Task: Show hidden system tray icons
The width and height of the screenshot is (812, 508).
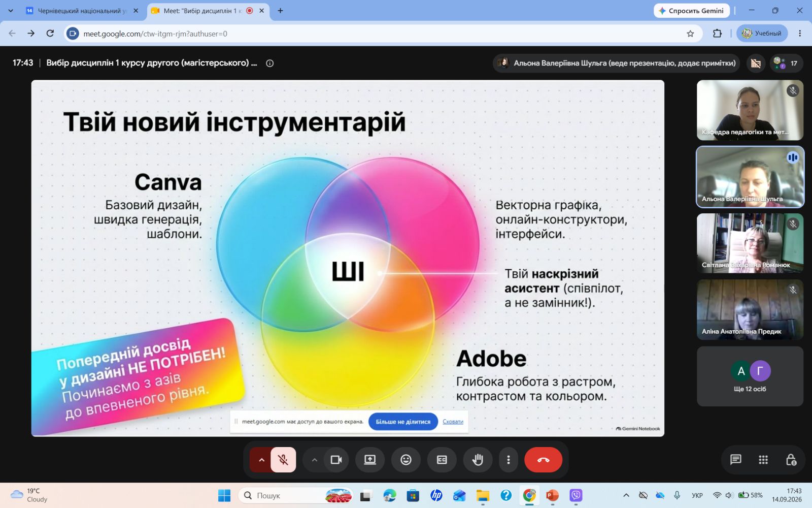Action: 626,495
